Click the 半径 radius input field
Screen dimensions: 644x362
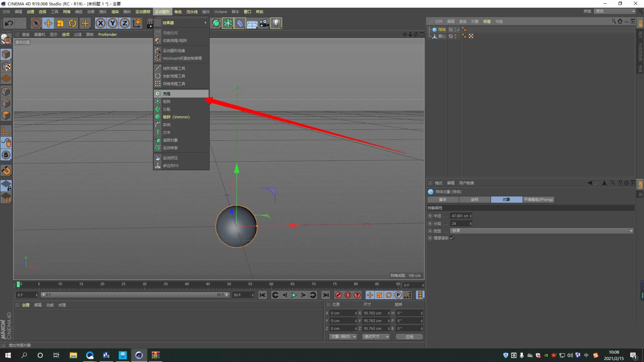[x=460, y=216]
